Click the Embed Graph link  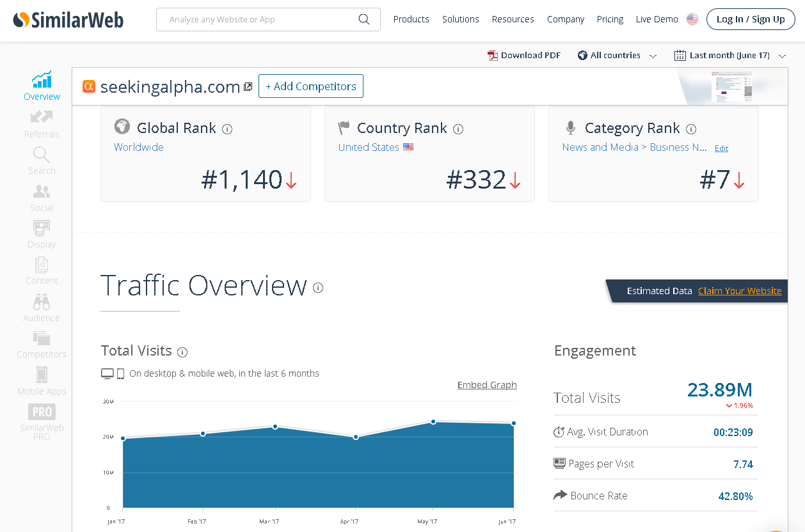487,385
